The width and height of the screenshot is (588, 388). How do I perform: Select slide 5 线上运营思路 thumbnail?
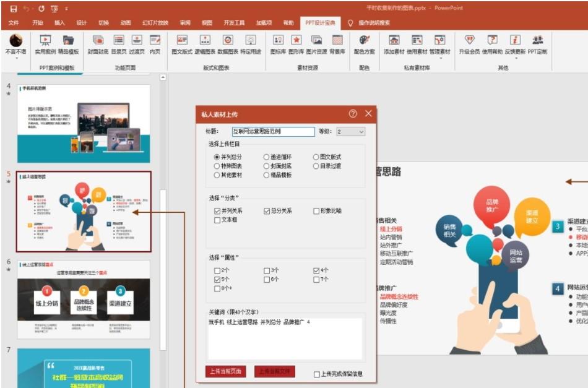pos(84,212)
